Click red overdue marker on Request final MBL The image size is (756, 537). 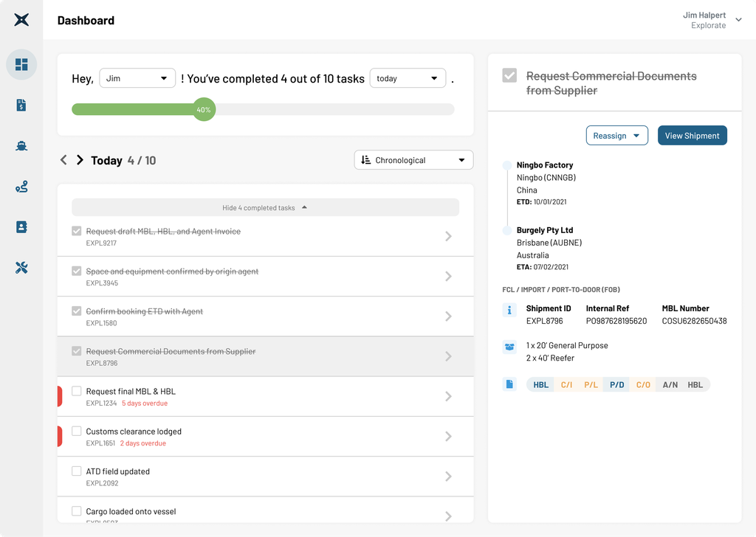click(60, 396)
